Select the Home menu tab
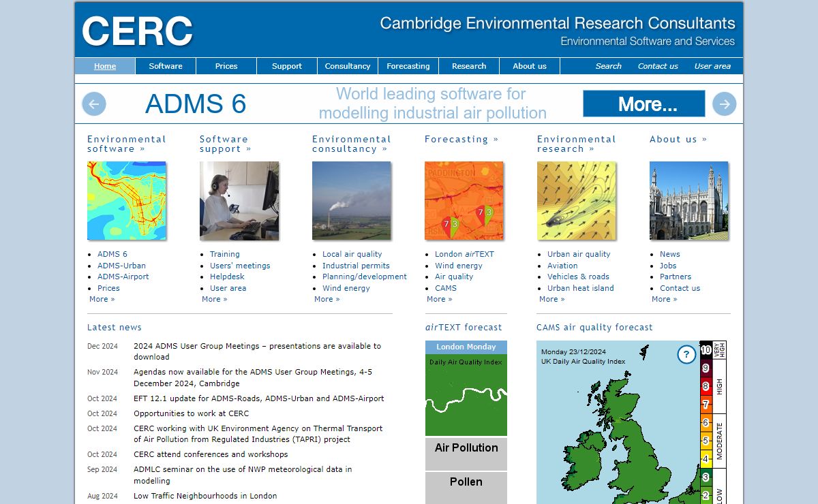Image resolution: width=818 pixels, height=504 pixels. (105, 66)
